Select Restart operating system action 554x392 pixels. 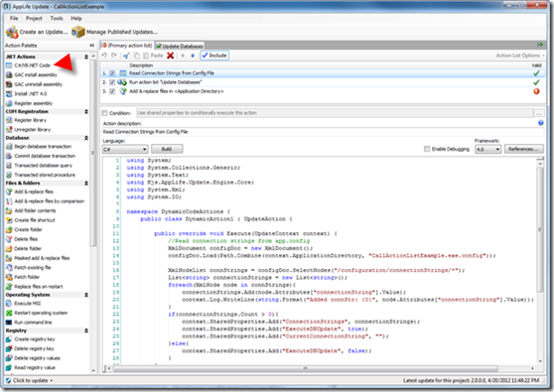point(37,314)
